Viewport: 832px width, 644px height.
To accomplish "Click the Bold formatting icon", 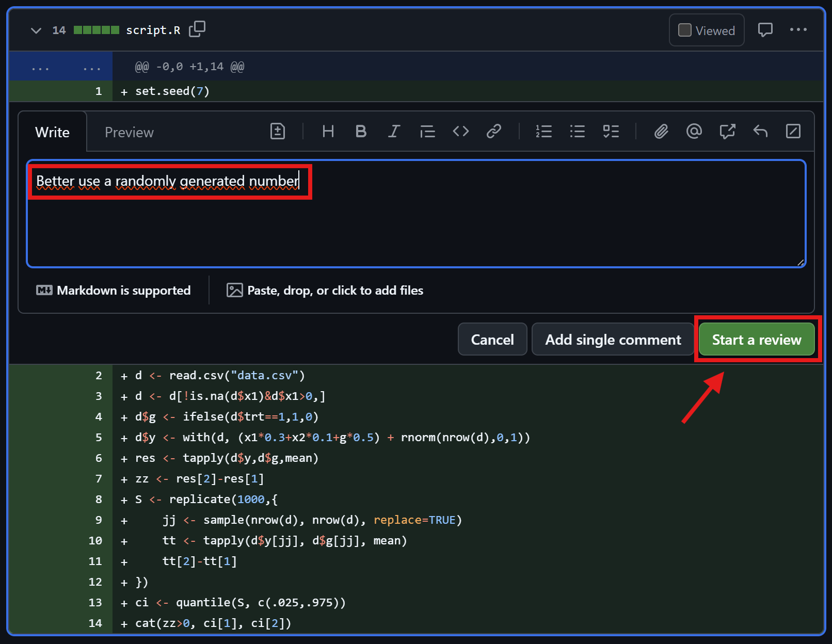I will [361, 132].
